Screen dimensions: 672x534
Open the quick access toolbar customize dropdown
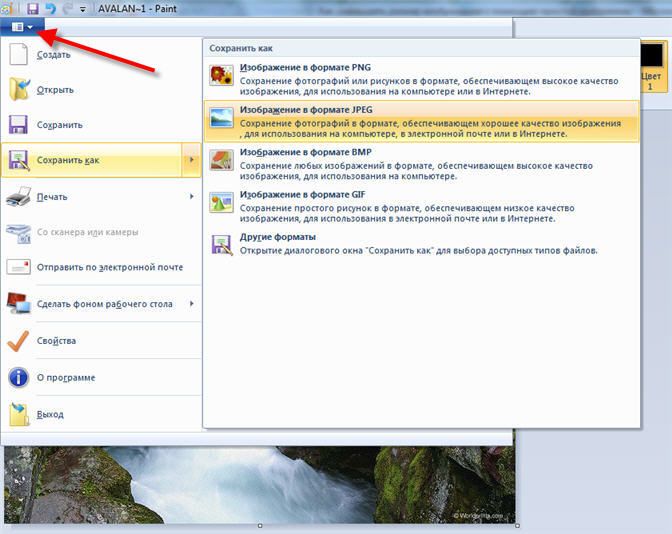pyautogui.click(x=83, y=9)
